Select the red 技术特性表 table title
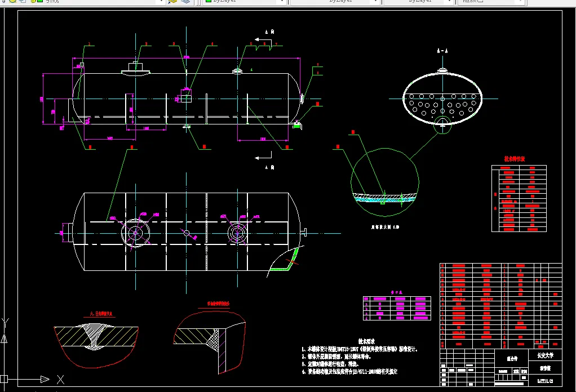 pos(514,159)
